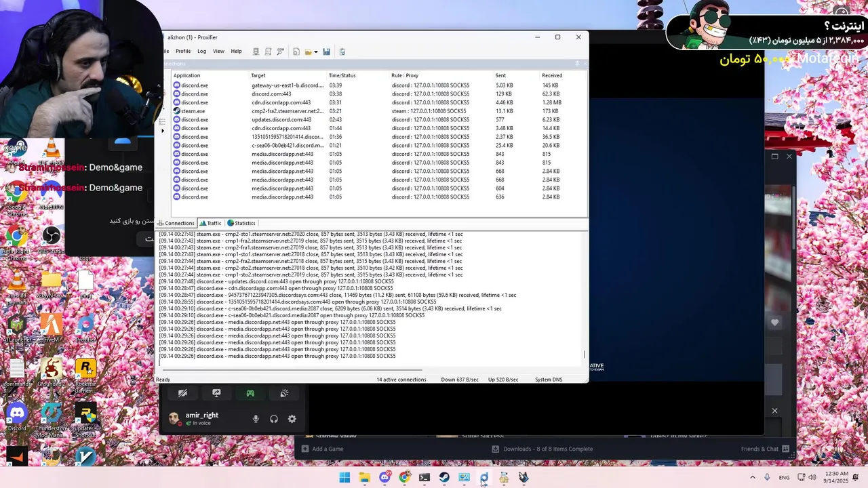The height and width of the screenshot is (488, 868).
Task: Click Discord green game activity icon
Action: (250, 393)
